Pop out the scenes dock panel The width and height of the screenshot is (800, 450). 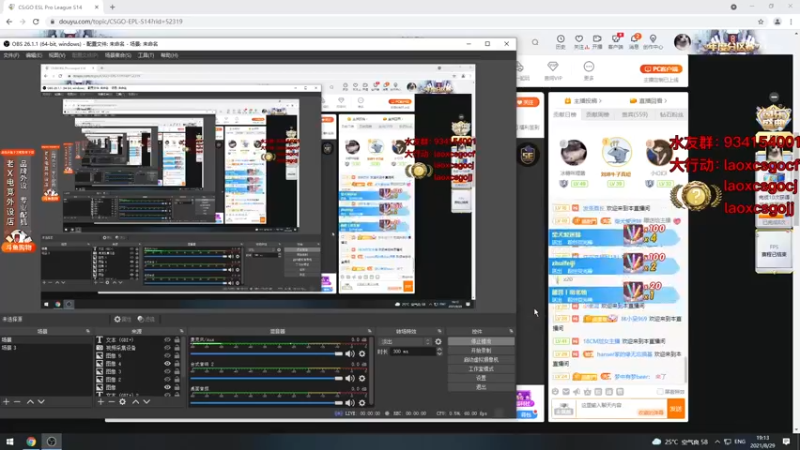tap(88, 331)
